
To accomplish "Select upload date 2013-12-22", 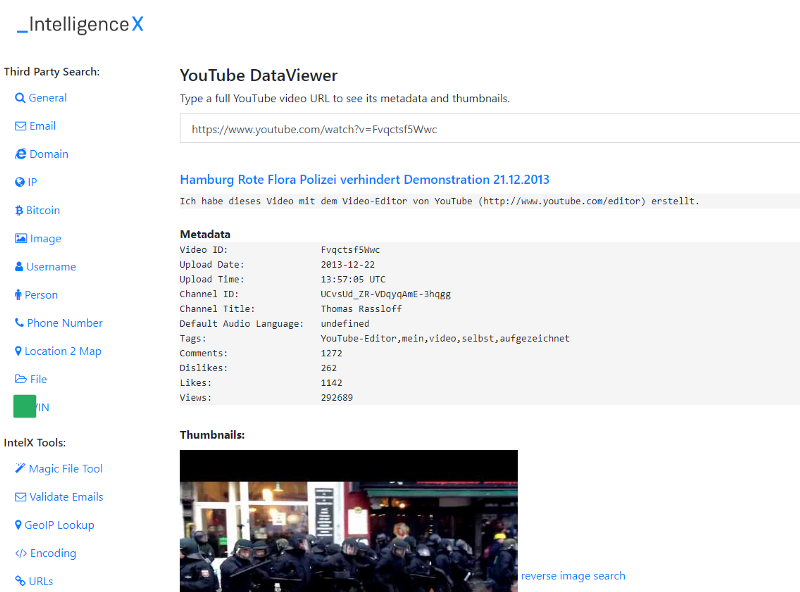I will [x=347, y=265].
